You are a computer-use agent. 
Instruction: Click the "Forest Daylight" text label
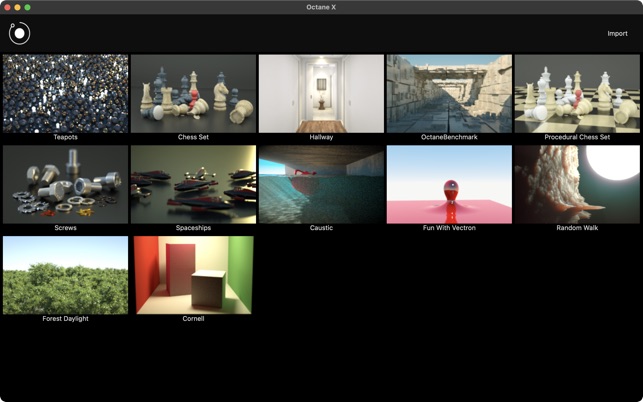coord(65,319)
